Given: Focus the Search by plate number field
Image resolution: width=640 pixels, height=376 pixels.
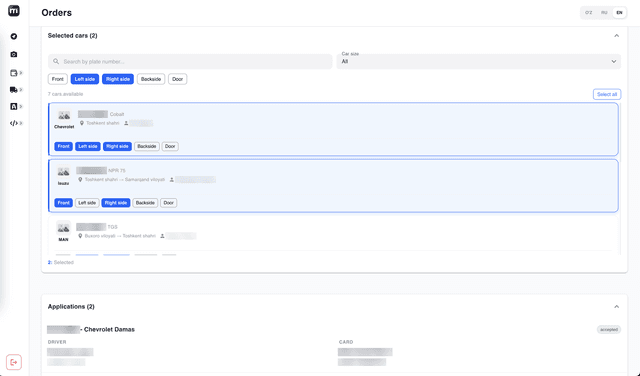Looking at the screenshot, I should coord(190,62).
